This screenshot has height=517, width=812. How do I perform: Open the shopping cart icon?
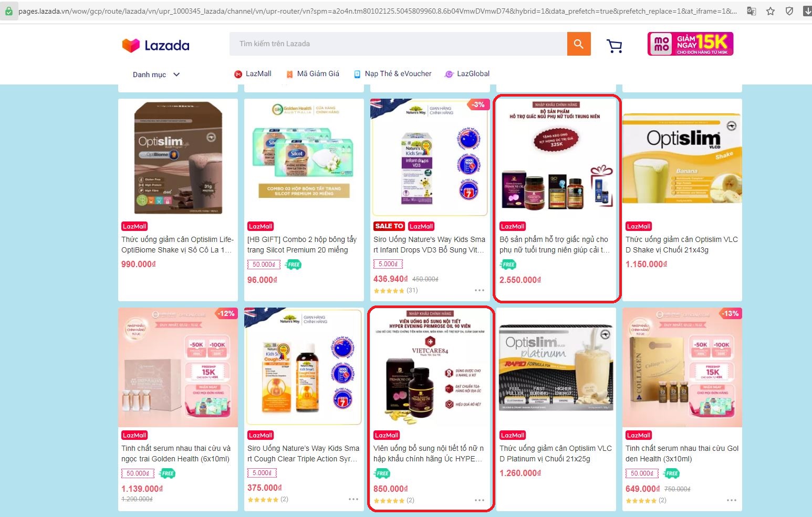(615, 46)
